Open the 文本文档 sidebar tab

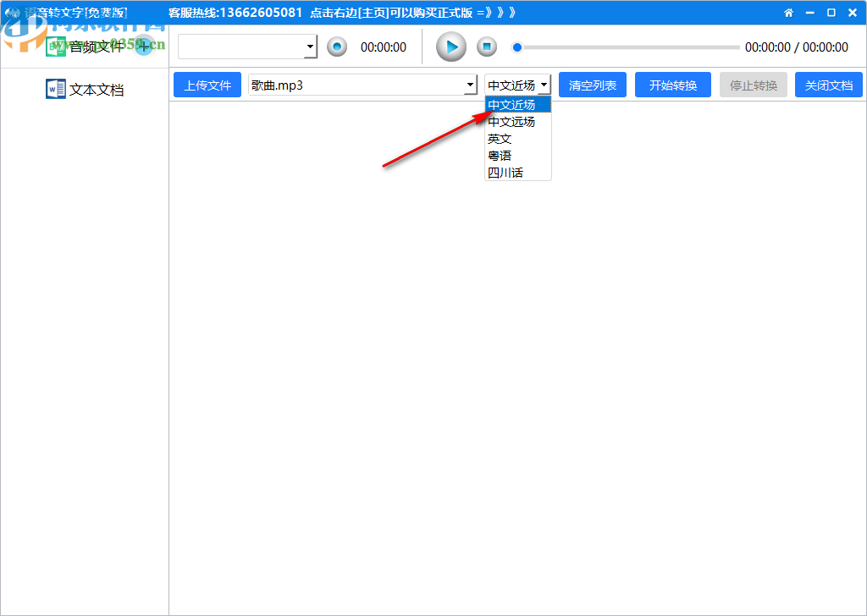click(85, 90)
